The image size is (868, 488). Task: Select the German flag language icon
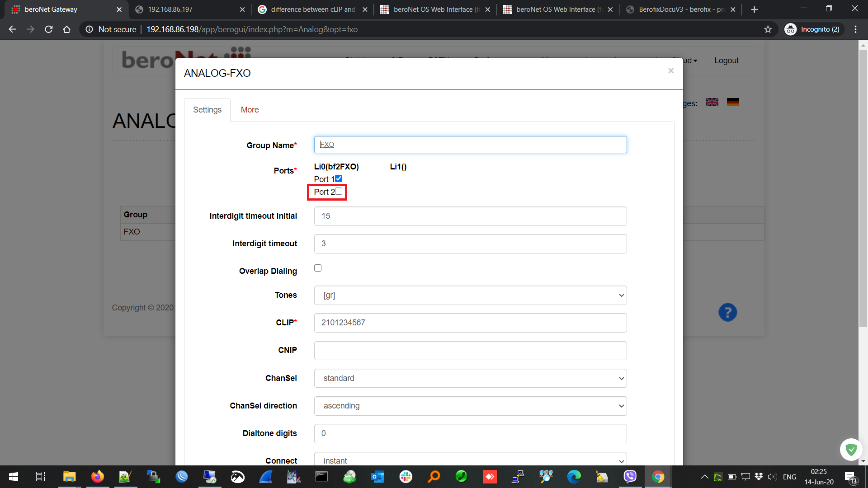(x=733, y=103)
